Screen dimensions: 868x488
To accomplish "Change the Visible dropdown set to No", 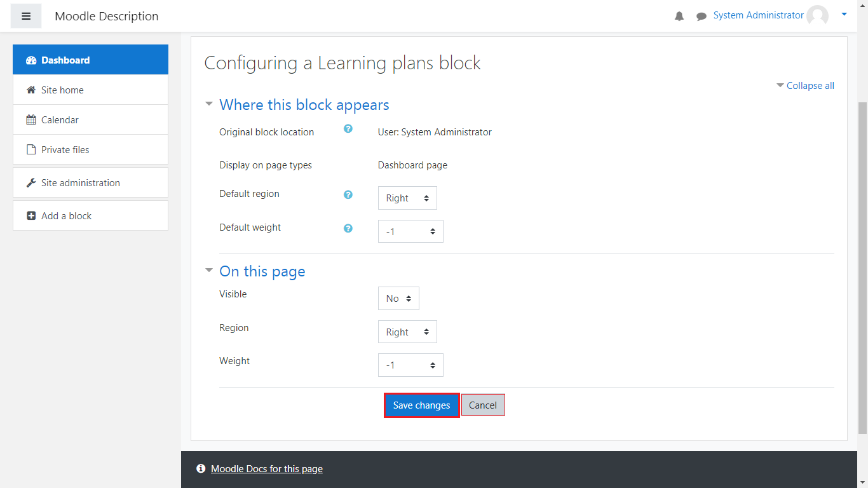I will click(398, 299).
